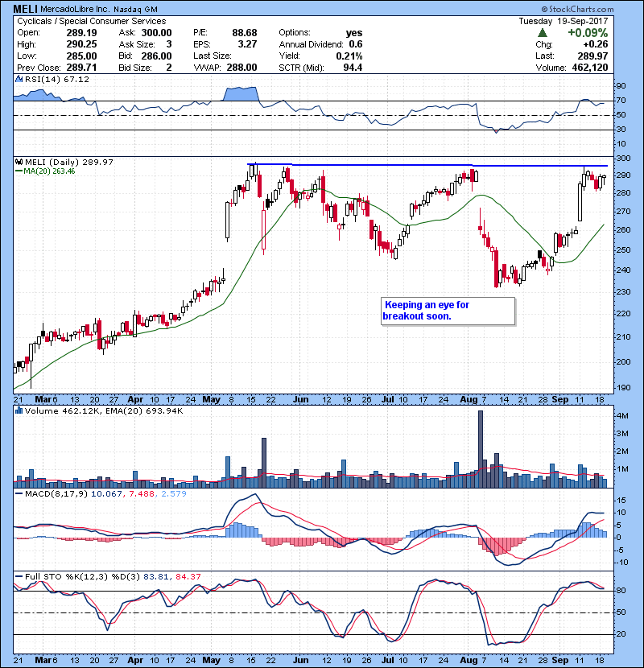The width and height of the screenshot is (644, 668).
Task: Click the blue horizontal resistance line
Action: [427, 165]
